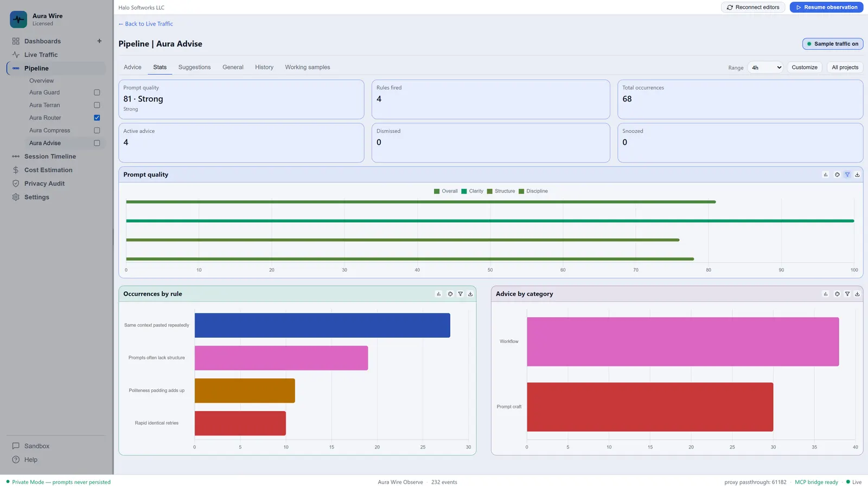Click the red Prompt craft bar
Image resolution: width=868 pixels, height=488 pixels.
650,407
